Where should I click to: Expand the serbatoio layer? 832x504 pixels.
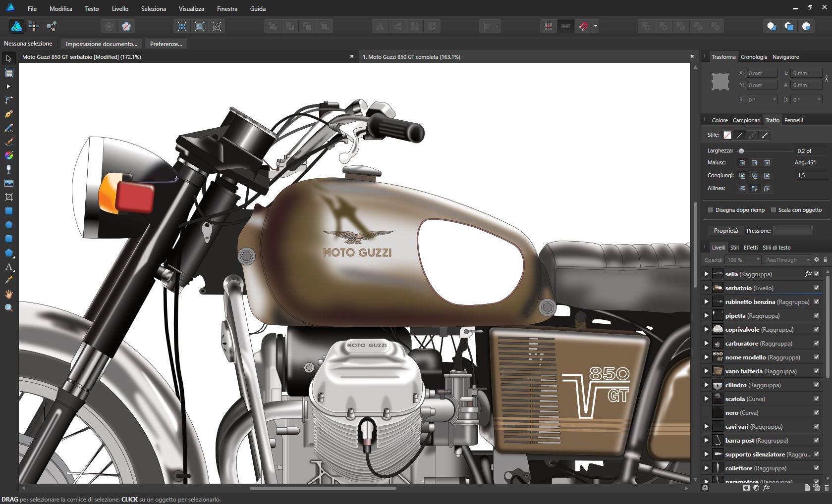(707, 288)
